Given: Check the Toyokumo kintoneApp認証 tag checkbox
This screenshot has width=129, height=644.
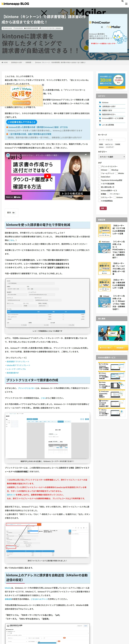Looking at the screenshot, I should [99, 180].
